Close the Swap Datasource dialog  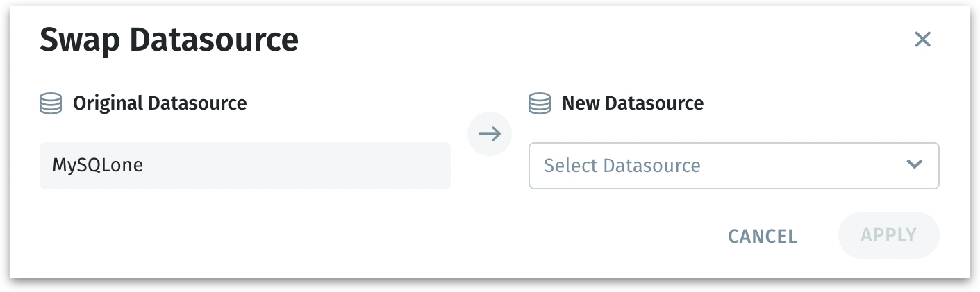tap(922, 40)
